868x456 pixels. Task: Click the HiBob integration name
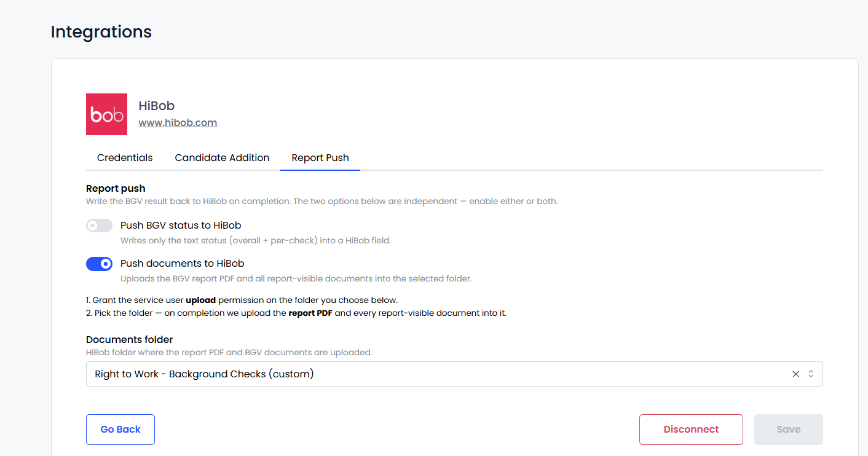pos(157,106)
